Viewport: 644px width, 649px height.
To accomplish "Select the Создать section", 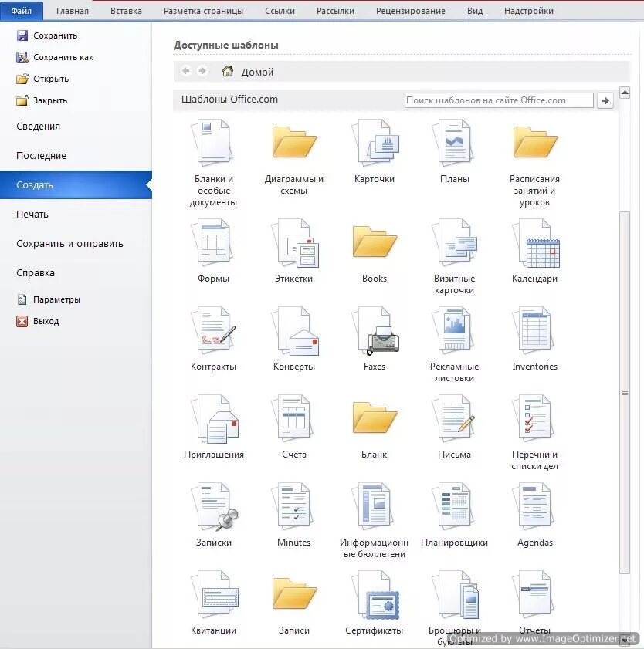I will coord(76,185).
